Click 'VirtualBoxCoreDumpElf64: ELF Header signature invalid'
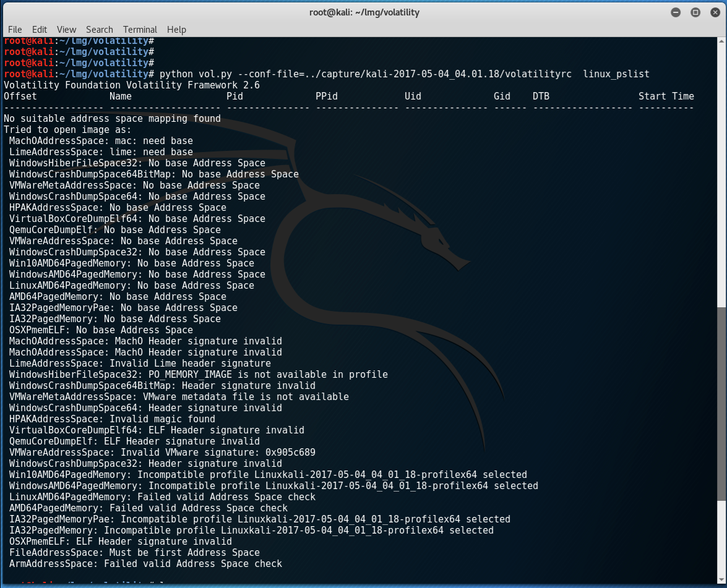The height and width of the screenshot is (588, 727). coord(157,430)
